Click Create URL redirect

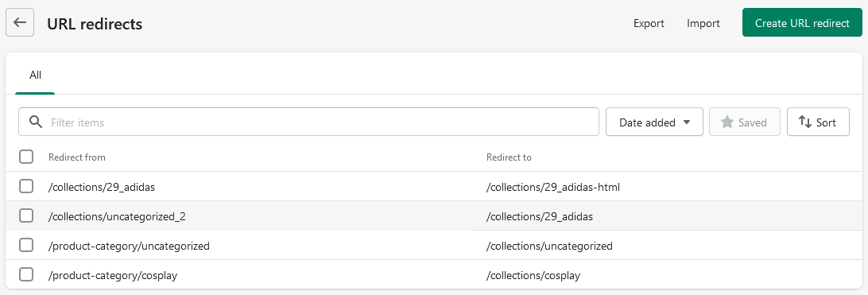802,23
